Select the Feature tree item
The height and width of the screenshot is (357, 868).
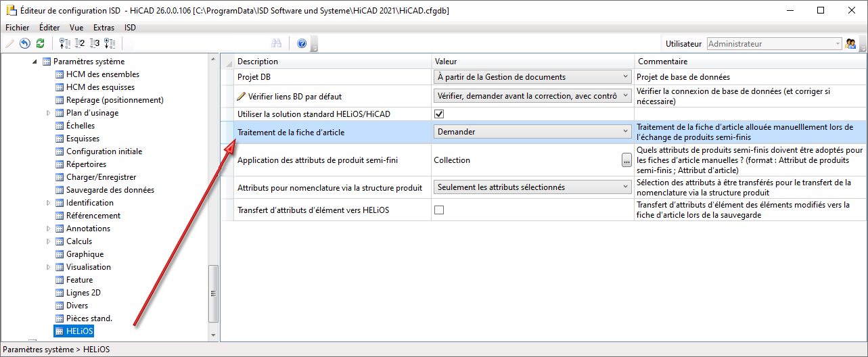click(80, 280)
